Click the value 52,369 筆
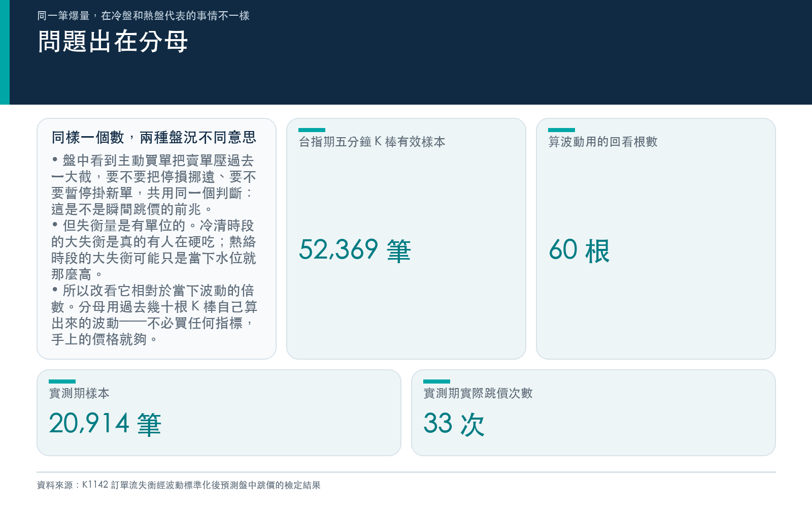 pos(355,250)
